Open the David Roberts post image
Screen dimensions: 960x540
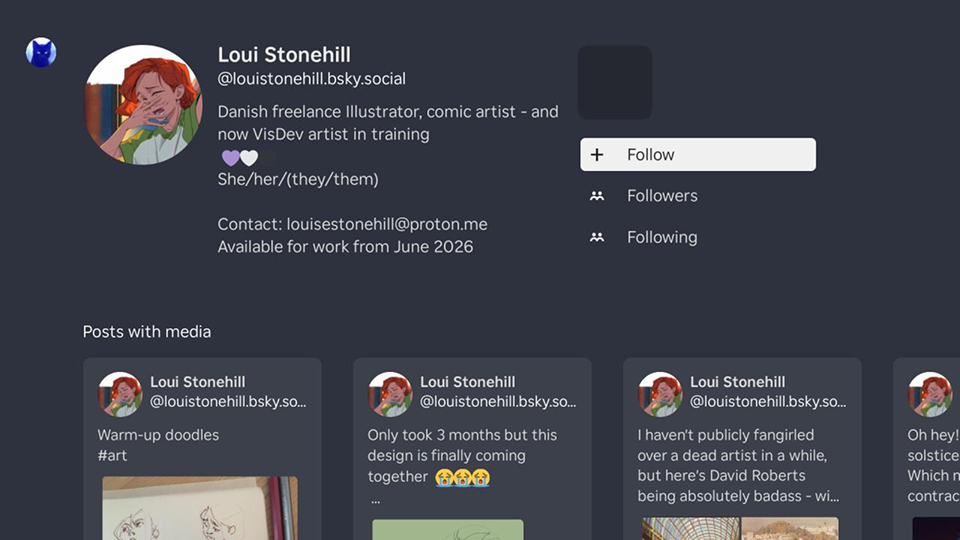tap(740, 528)
